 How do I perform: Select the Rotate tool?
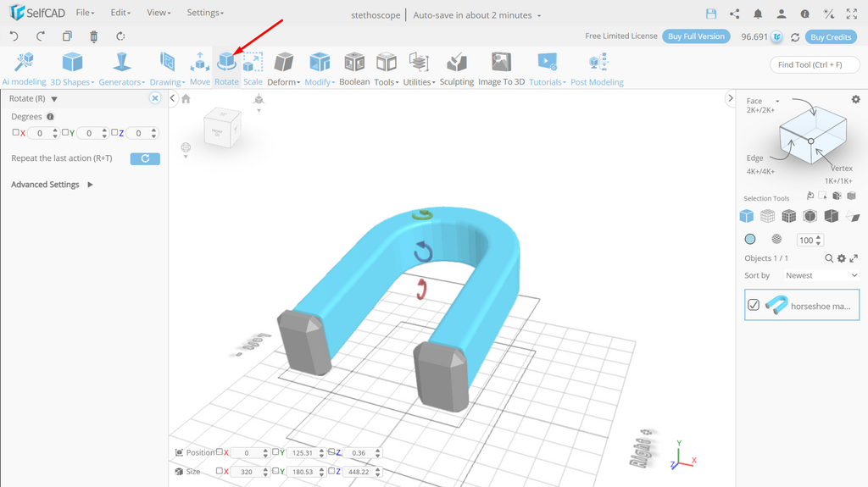(226, 69)
